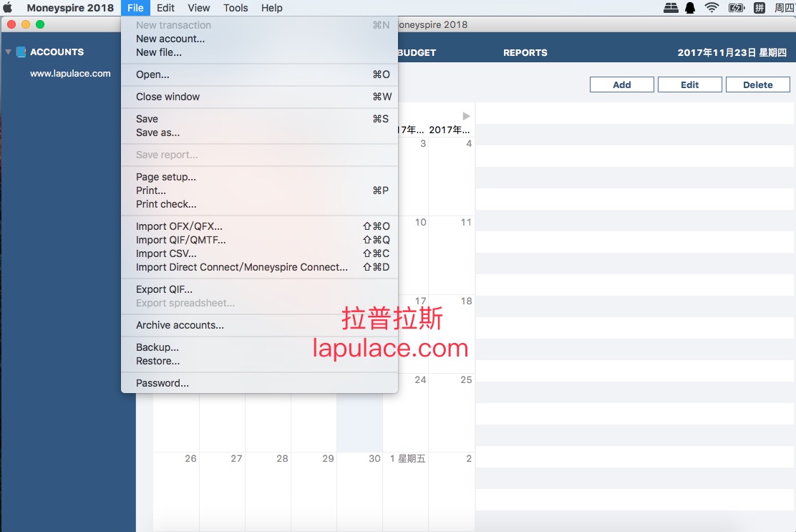Click the date in the header bar
Screen dimensions: 796x532
point(732,52)
